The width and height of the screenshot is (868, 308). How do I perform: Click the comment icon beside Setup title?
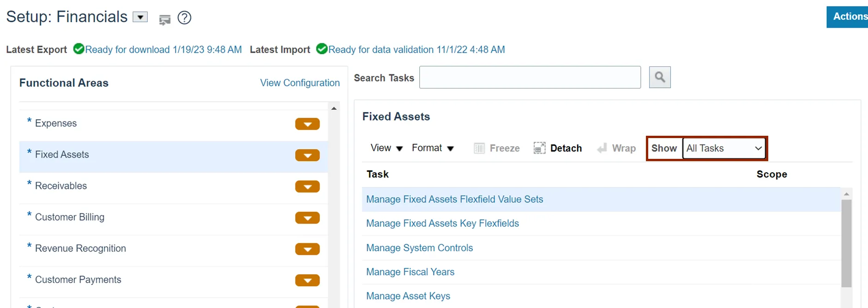point(164,19)
